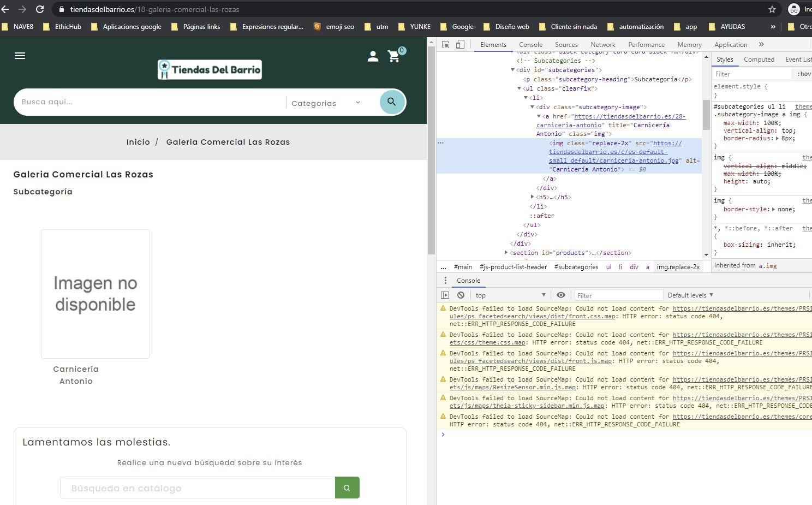
Task: Collapse the div id="subcategories" tree node
Action: point(512,70)
